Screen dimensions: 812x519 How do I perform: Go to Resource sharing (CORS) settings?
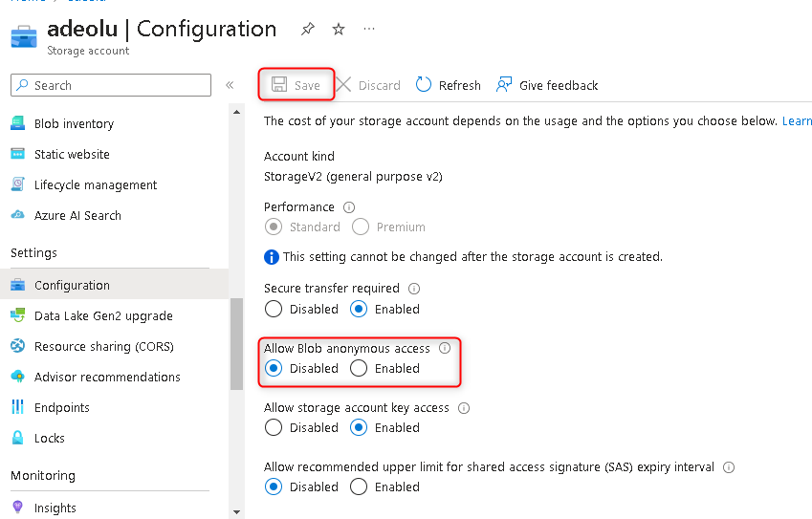point(103,347)
